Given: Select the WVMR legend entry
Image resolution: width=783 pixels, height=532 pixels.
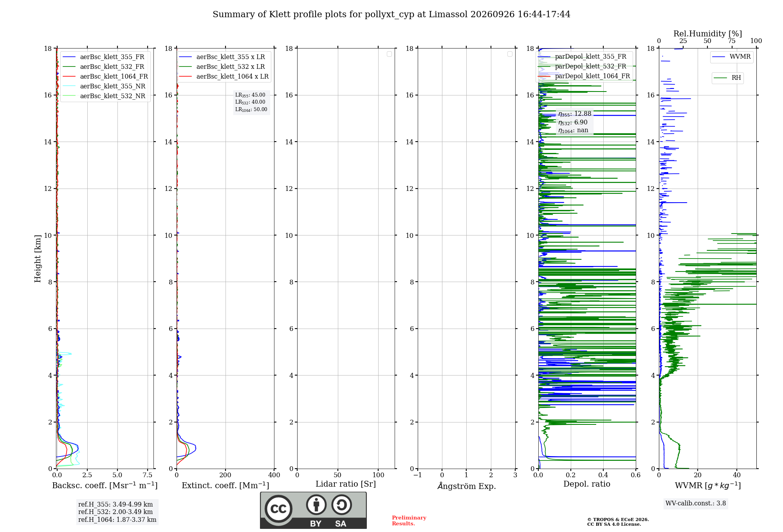Looking at the screenshot, I should pyautogui.click(x=732, y=57).
